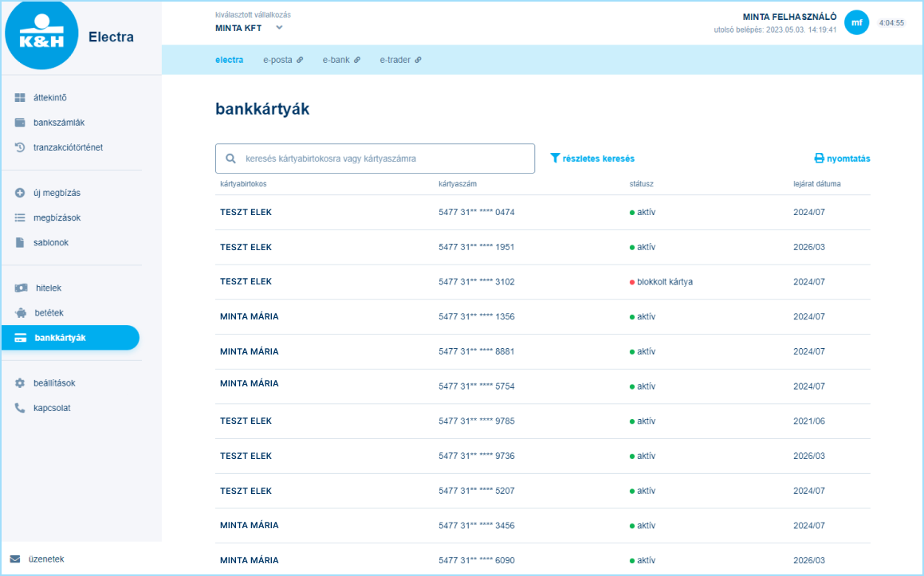924x576 pixels.
Task: Open the hitelek loans icon
Action: tap(18, 288)
